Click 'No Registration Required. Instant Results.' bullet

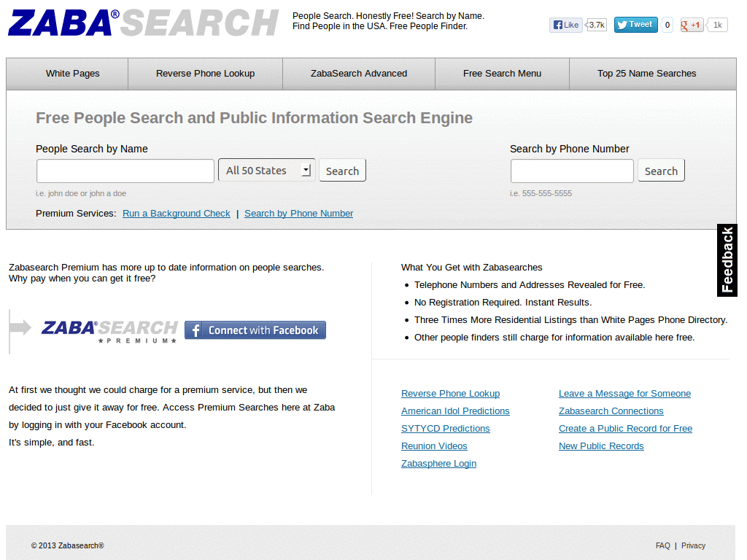tap(503, 303)
